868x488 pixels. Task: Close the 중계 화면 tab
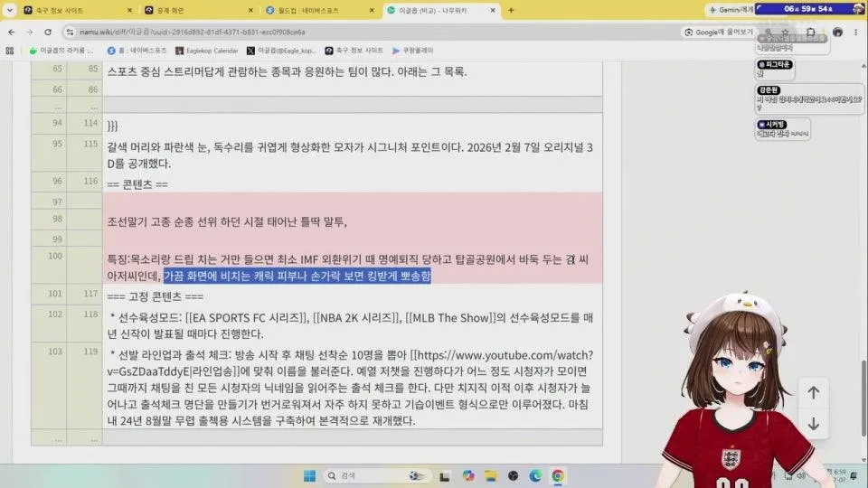tap(250, 10)
